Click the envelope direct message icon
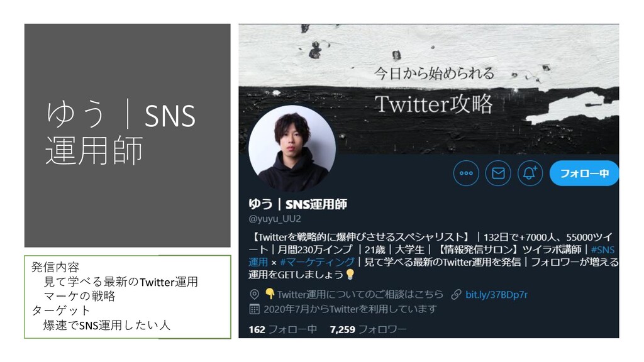This screenshot has width=644, height=362. pos(498,173)
